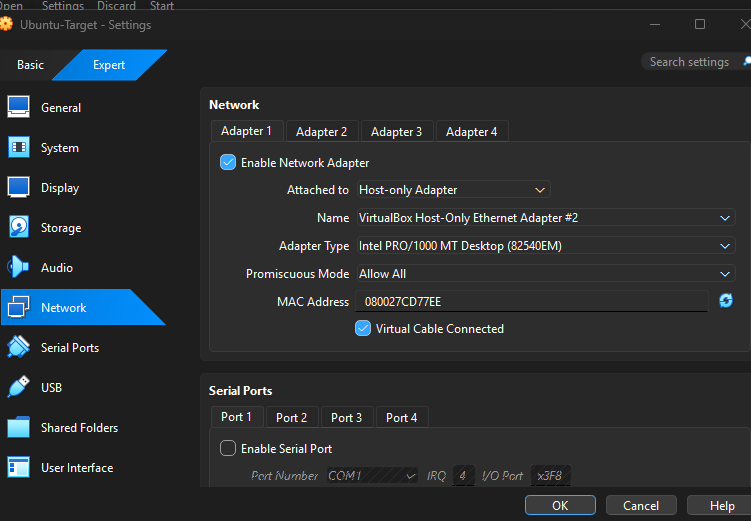
Task: Toggle Virtual Cable Connected checkbox
Action: click(363, 328)
